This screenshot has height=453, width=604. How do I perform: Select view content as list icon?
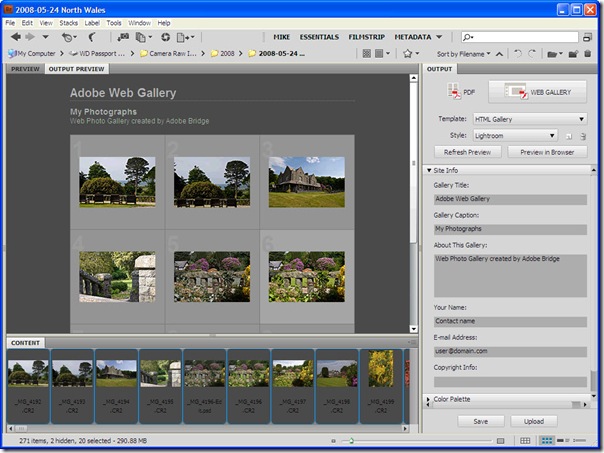(x=580, y=441)
